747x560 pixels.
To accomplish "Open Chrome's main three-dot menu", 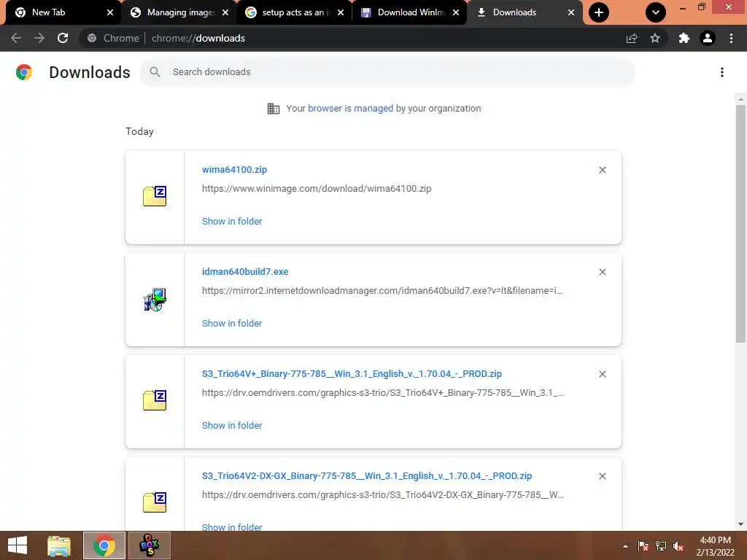I will tap(731, 38).
